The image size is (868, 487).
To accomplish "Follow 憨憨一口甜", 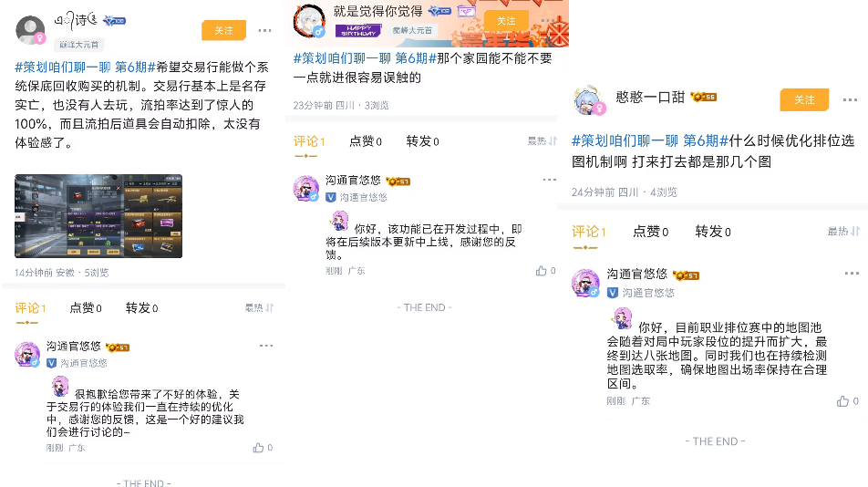I will pos(804,99).
